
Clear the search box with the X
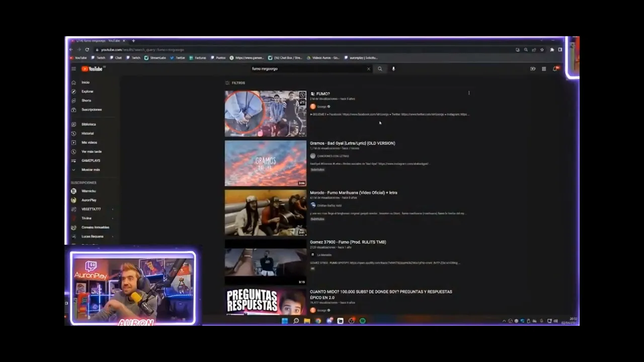coord(368,69)
